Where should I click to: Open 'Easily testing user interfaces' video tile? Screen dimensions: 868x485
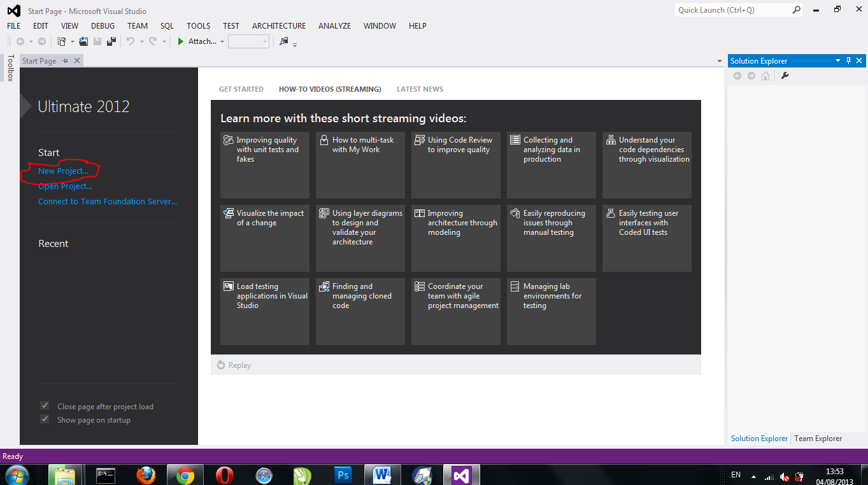click(x=647, y=239)
